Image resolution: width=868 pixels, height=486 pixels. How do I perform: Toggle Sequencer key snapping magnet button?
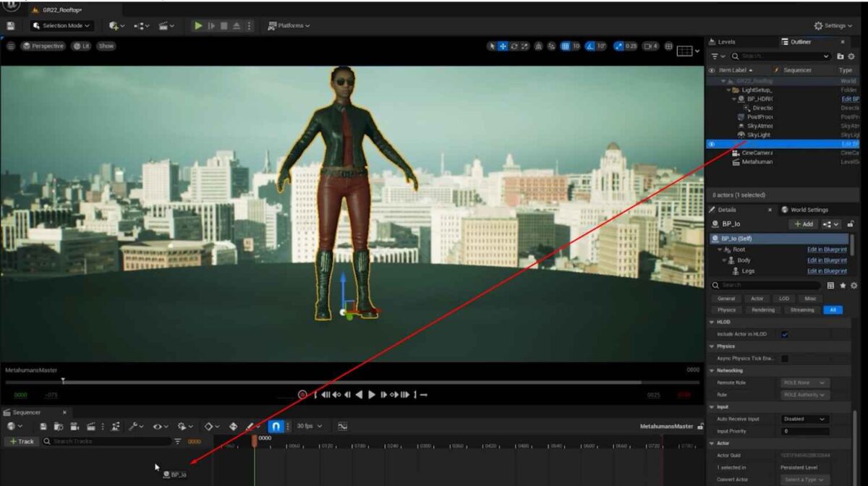(276, 427)
